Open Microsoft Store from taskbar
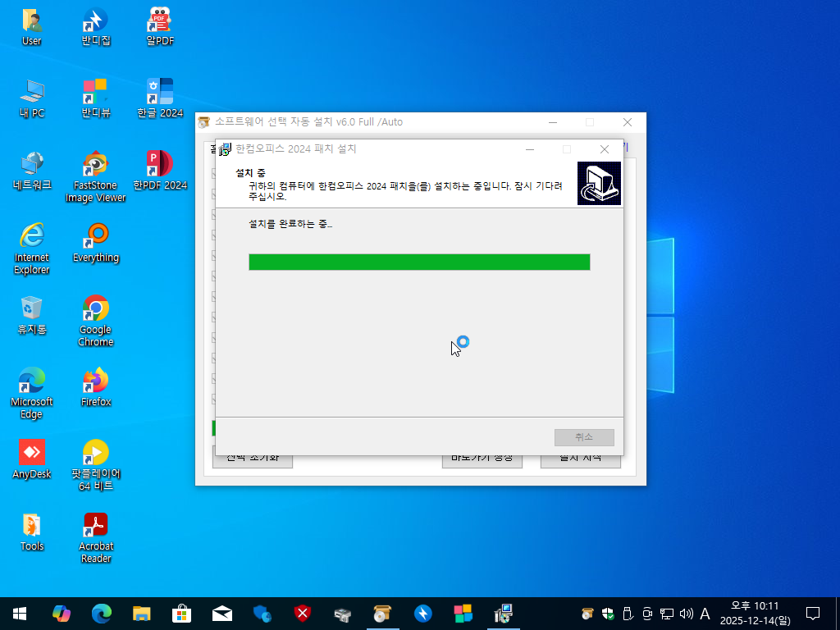 coord(181,614)
